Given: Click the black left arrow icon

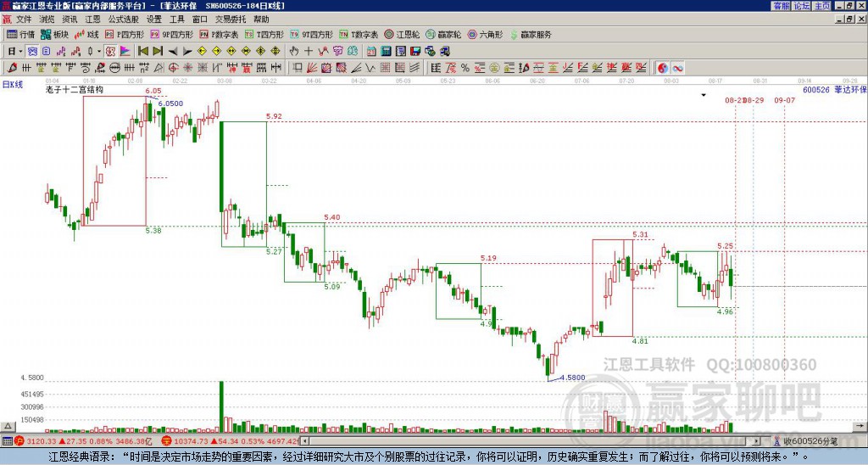Looking at the screenshot, I should (173, 52).
